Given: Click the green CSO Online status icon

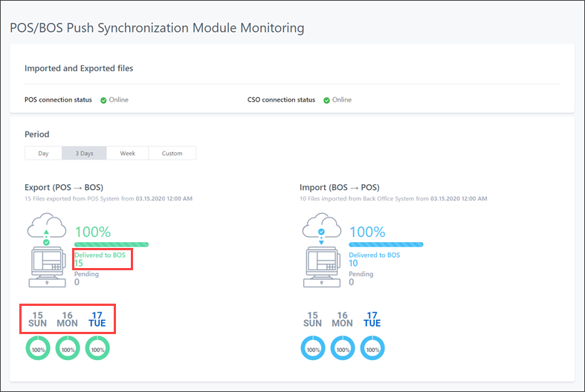Looking at the screenshot, I should click(326, 100).
